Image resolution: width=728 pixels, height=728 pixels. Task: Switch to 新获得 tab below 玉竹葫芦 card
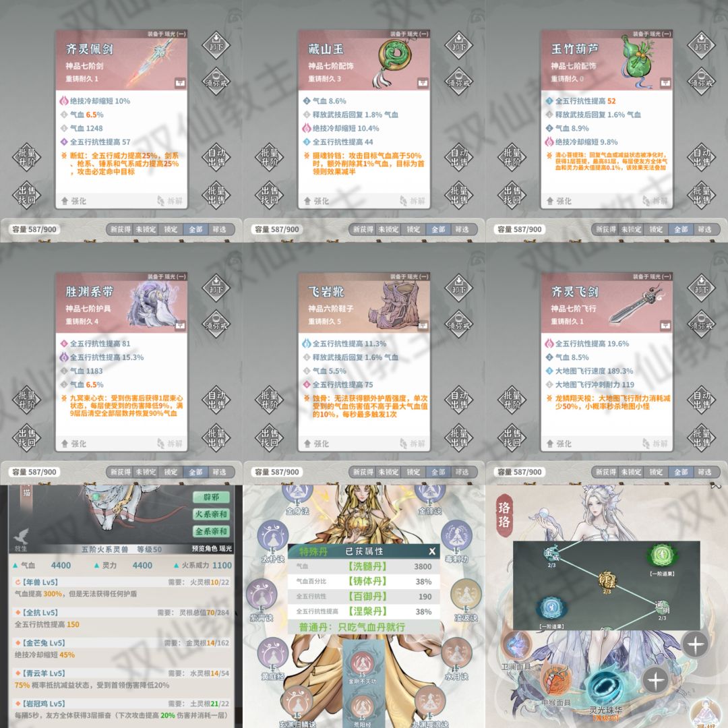(x=606, y=229)
